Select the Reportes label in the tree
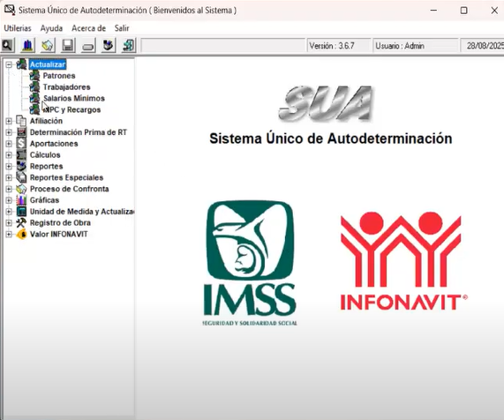The image size is (504, 420). coord(46,166)
